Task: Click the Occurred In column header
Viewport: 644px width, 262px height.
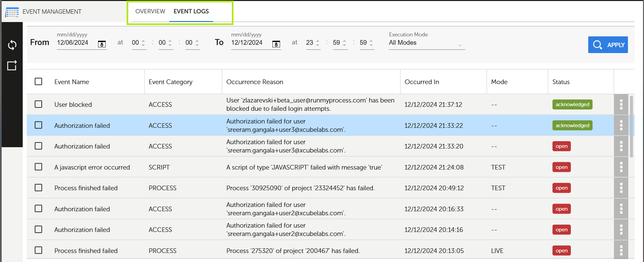Action: pos(422,82)
